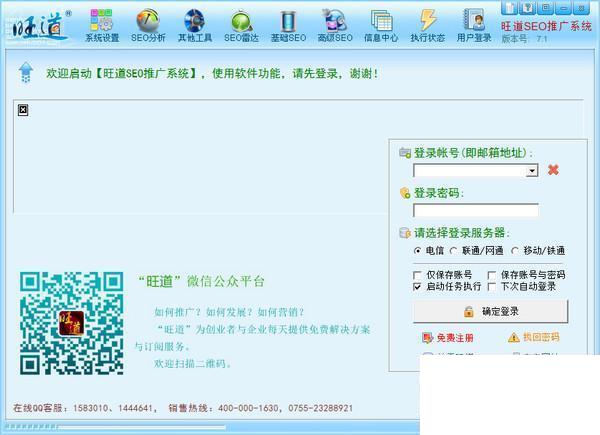Image resolution: width=600 pixels, height=435 pixels.
Task: Focus the 登录账号 email combo box
Action: (476, 171)
